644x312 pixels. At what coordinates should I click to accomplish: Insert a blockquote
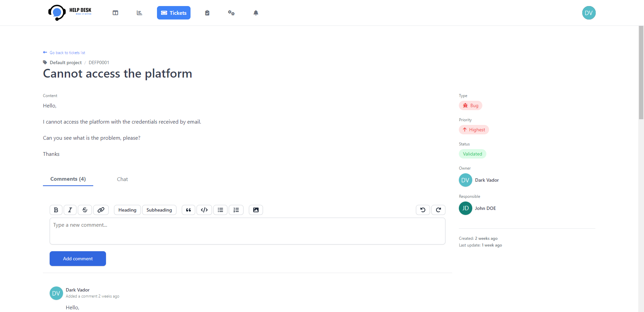coord(189,210)
